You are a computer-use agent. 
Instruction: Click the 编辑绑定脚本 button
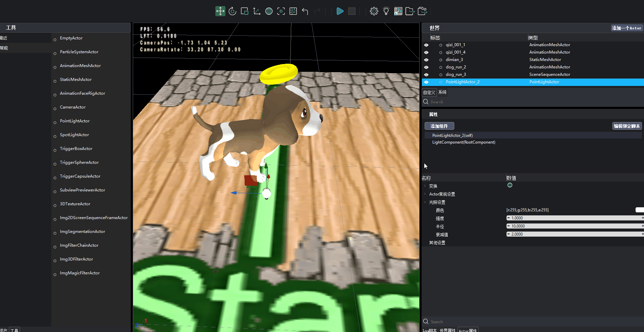(627, 126)
